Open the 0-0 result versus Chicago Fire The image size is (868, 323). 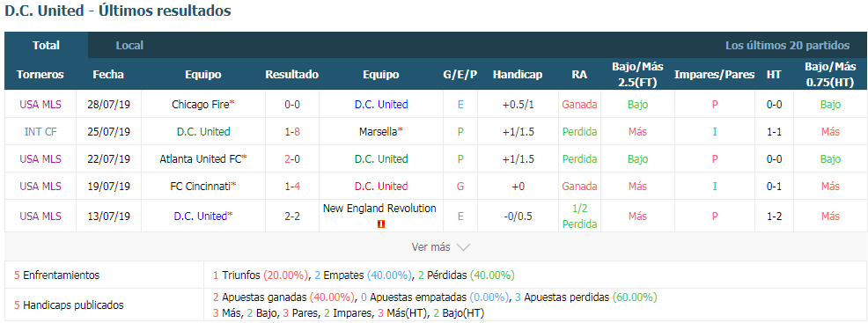coord(291,105)
